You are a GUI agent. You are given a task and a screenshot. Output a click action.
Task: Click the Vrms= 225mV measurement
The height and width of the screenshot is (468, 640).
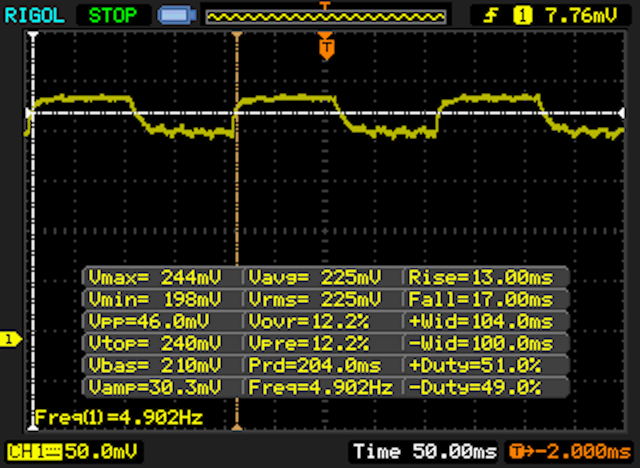(315, 300)
